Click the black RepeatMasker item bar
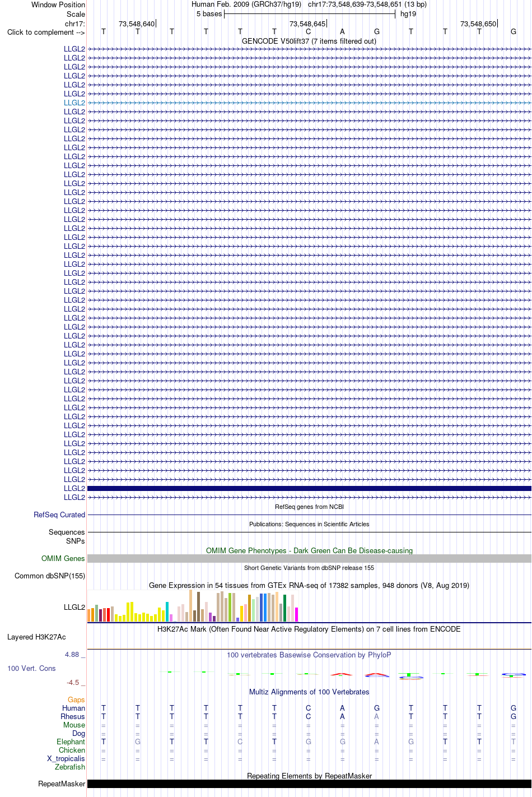532x797 pixels. coord(309,784)
